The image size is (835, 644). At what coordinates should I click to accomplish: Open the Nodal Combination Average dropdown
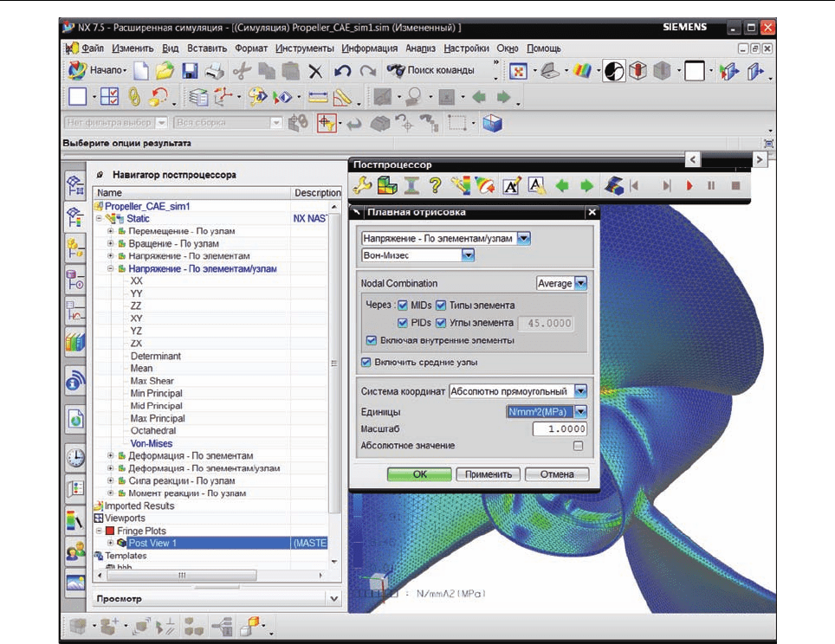coord(580,283)
